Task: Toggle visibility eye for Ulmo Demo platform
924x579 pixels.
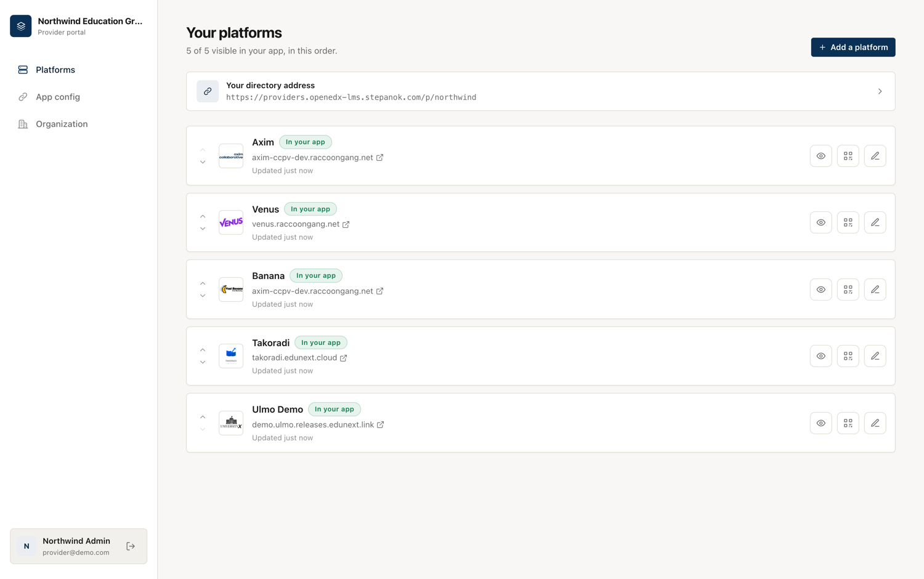Action: (821, 423)
